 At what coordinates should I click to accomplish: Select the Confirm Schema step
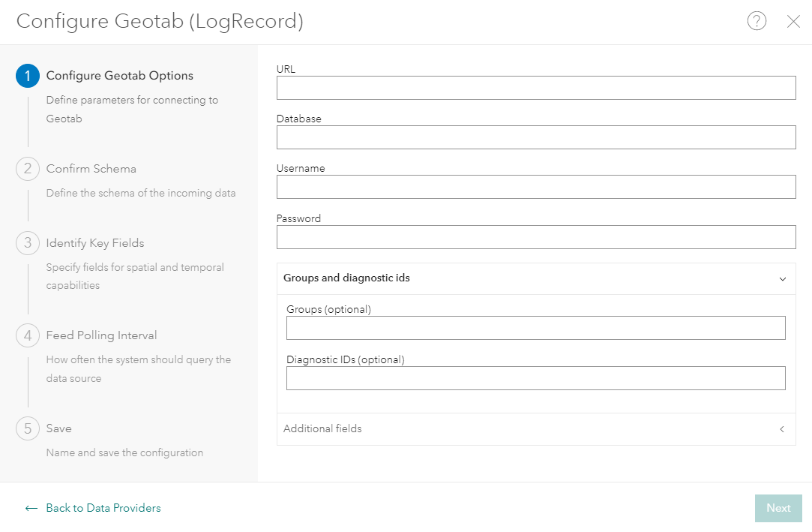click(x=91, y=168)
